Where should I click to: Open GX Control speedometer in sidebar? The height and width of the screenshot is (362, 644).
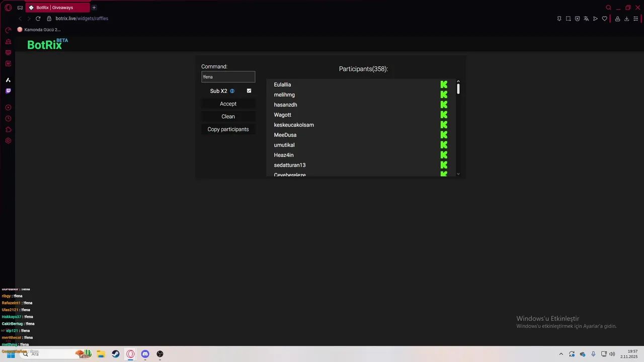pos(8,31)
